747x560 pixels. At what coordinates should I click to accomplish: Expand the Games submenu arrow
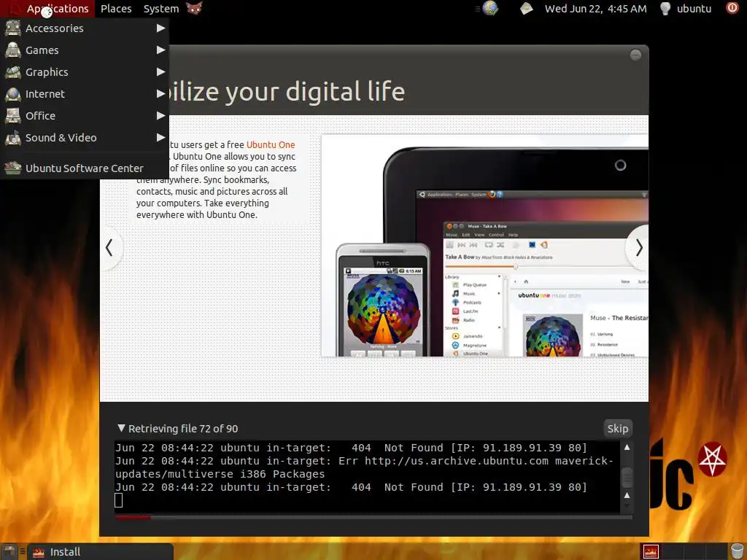161,50
